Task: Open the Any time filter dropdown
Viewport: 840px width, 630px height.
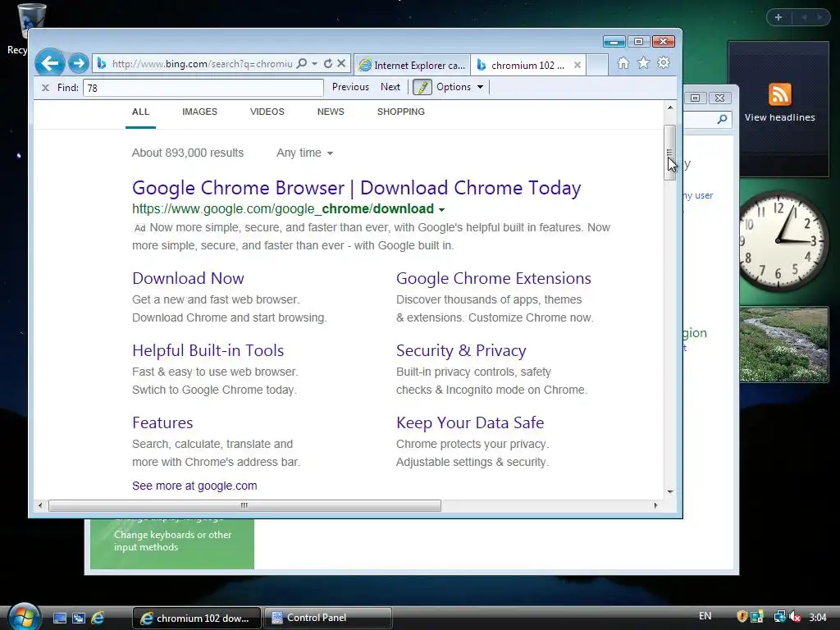Action: pos(305,153)
